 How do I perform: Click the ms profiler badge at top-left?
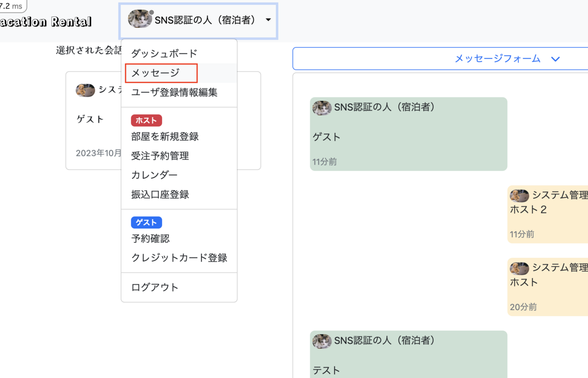pyautogui.click(x=13, y=6)
